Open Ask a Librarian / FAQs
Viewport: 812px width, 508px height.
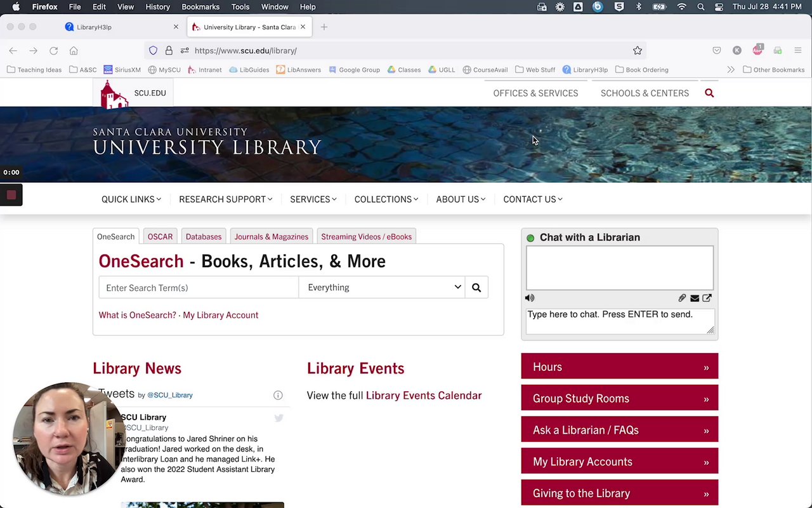pos(620,430)
